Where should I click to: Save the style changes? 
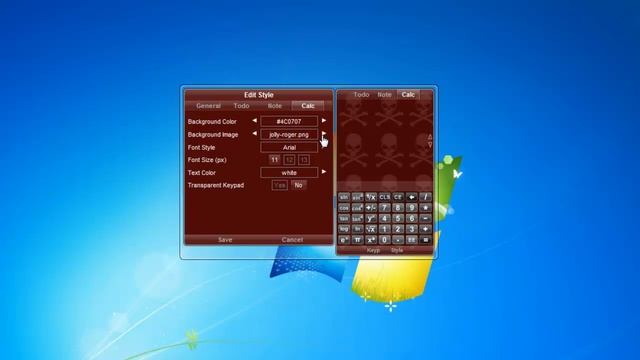click(x=225, y=240)
